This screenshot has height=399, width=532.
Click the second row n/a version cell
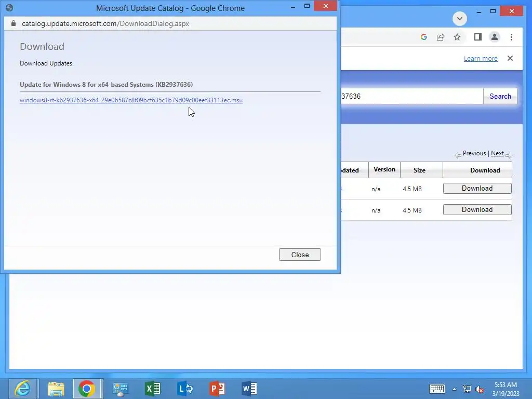tap(376, 210)
